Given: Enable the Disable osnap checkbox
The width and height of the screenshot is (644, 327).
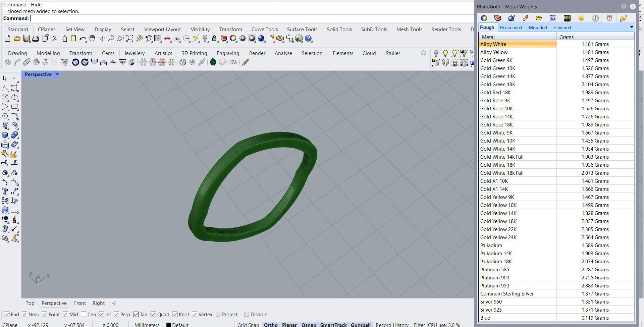Looking at the screenshot, I should point(247,314).
